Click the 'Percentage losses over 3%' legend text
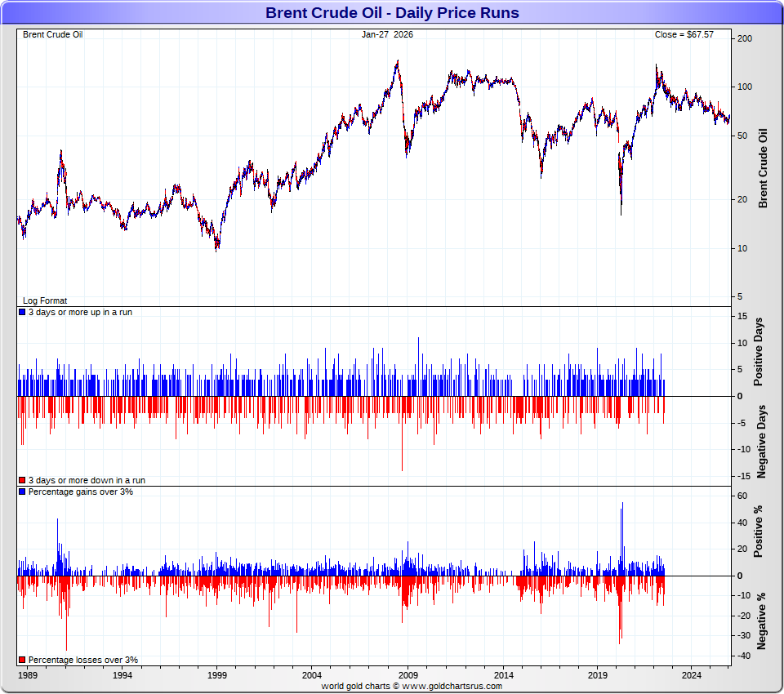Image resolution: width=784 pixels, height=694 pixels. coord(83,660)
